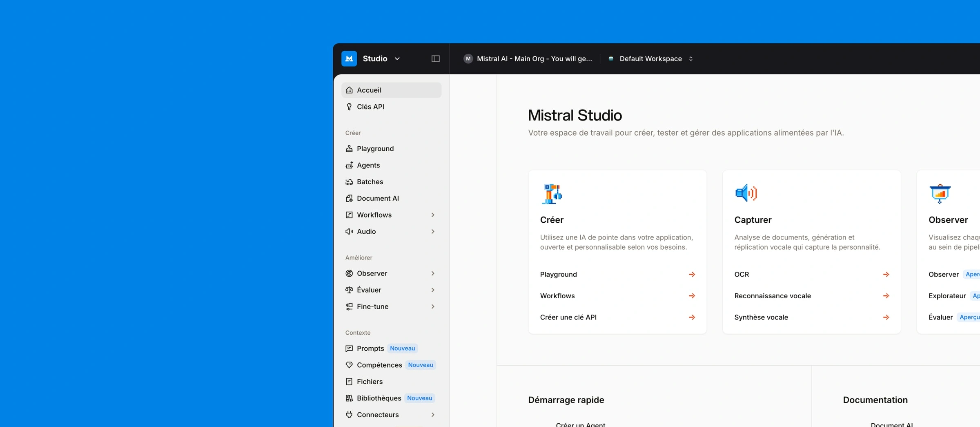980x427 pixels.
Task: Open Reconnaissance vocale link
Action: click(812, 296)
